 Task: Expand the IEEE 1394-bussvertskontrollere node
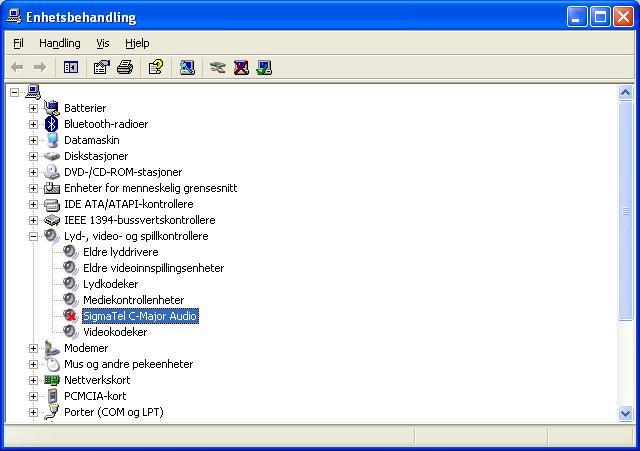tap(33, 220)
